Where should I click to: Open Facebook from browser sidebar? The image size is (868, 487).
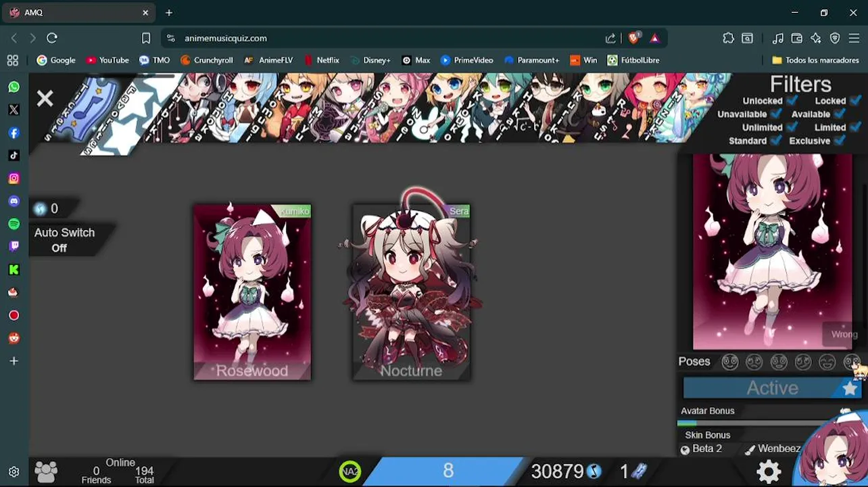tap(14, 133)
